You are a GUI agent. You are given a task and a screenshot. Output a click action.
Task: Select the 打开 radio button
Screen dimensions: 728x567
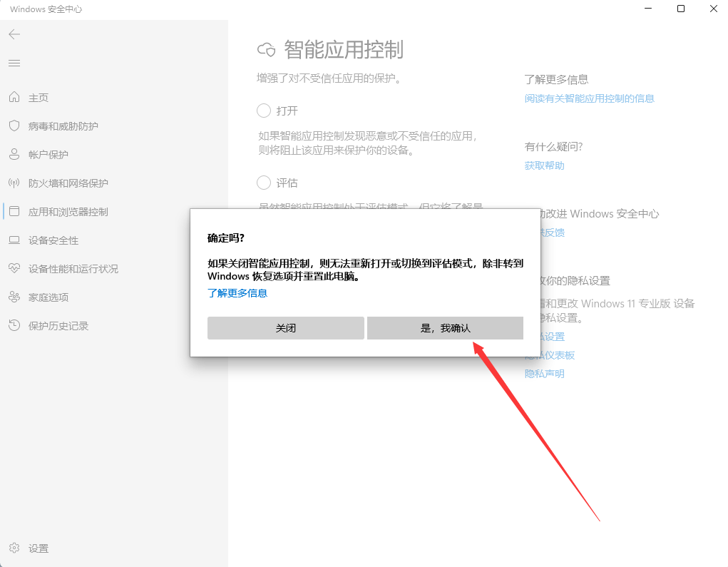point(264,111)
